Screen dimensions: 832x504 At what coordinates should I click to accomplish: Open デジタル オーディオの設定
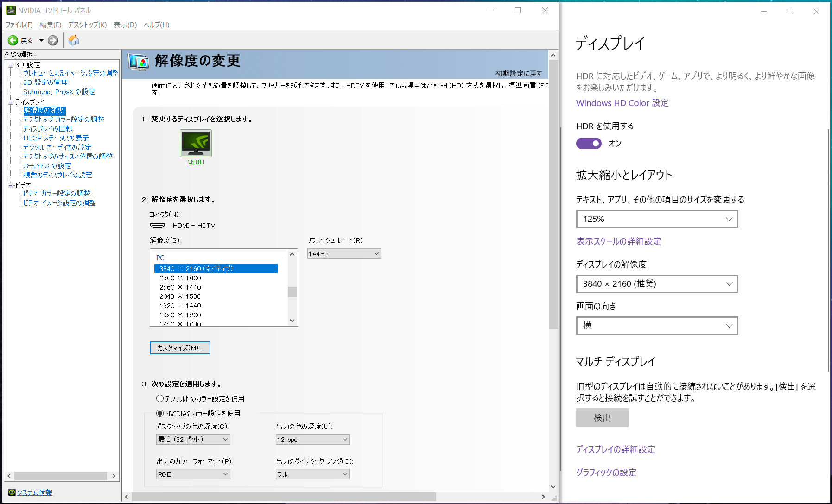pos(57,147)
